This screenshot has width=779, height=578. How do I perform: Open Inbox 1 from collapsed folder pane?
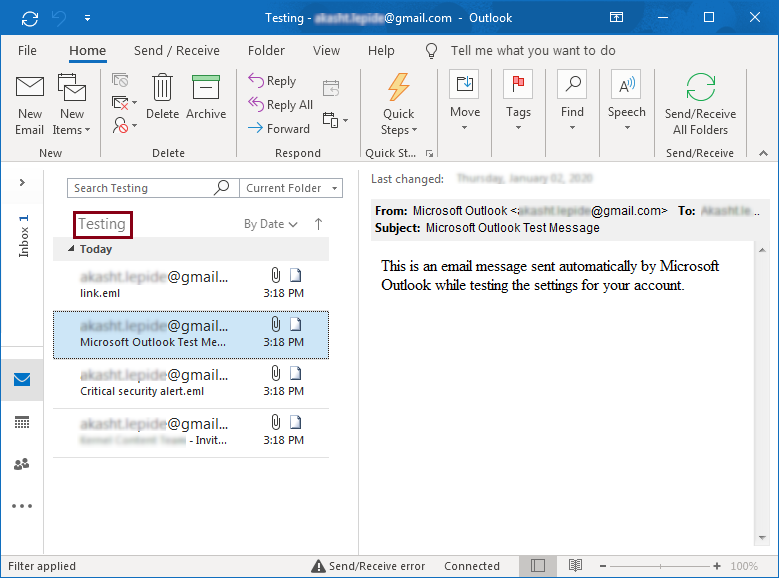pos(24,236)
